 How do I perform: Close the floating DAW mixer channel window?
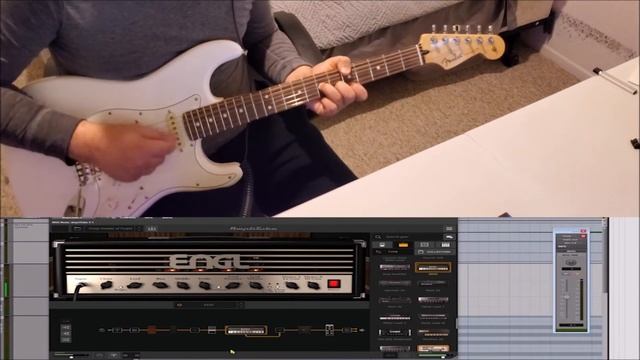click(x=583, y=231)
